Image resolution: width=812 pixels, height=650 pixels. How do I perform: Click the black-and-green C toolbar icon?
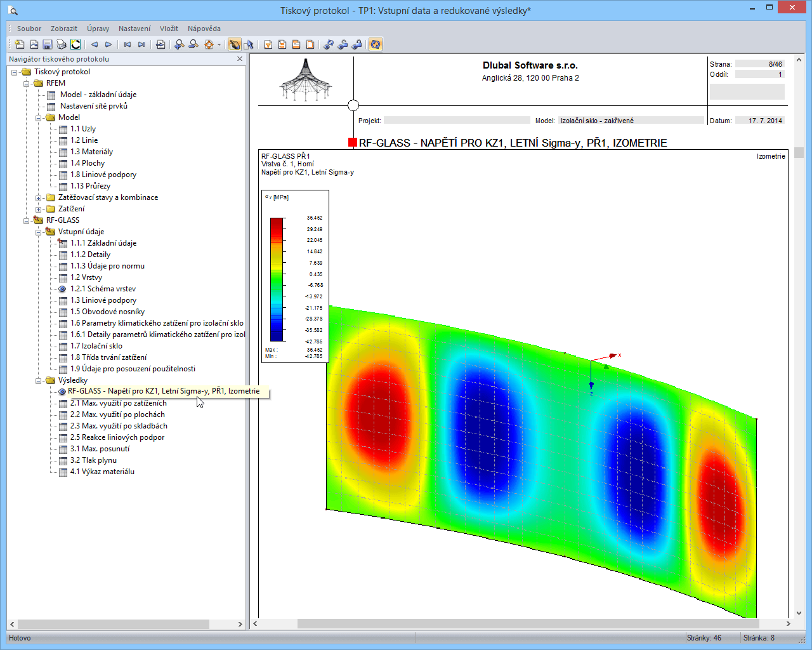(x=75, y=44)
